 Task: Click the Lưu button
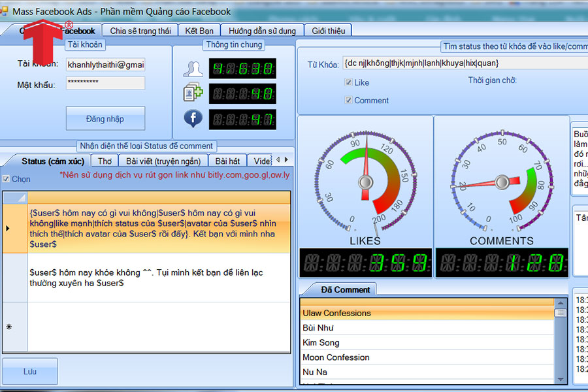click(x=30, y=371)
